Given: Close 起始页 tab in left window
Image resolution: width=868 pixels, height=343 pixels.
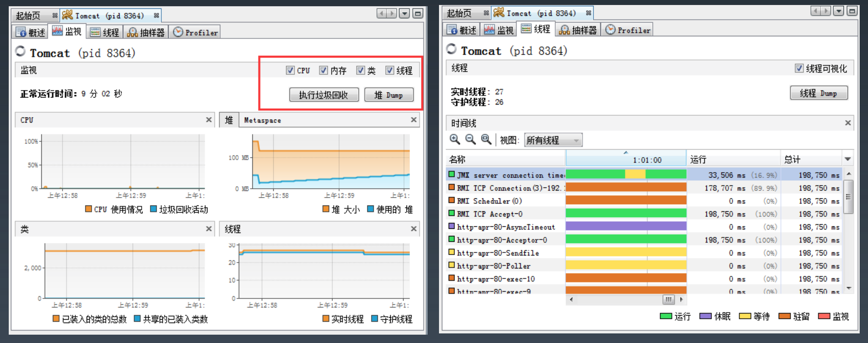Looking at the screenshot, I should 55,16.
